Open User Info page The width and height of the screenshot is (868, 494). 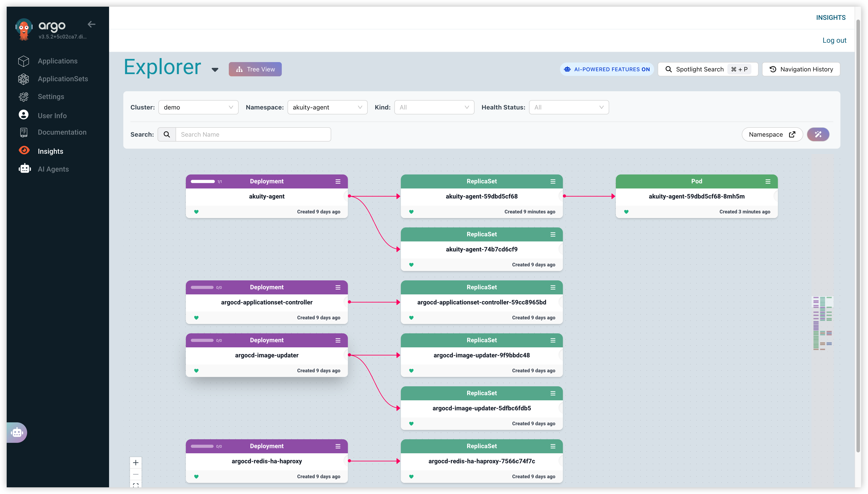(52, 115)
